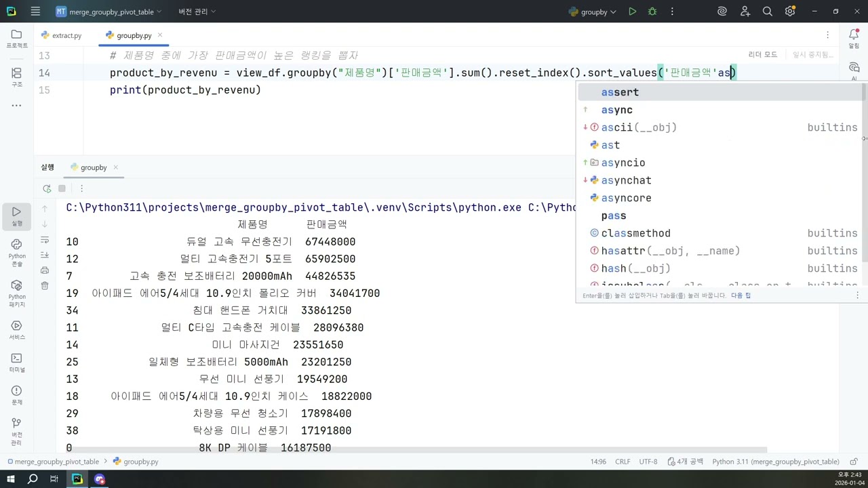Open IDE settings gear icon
Image resolution: width=868 pixels, height=488 pixels.
click(x=790, y=12)
